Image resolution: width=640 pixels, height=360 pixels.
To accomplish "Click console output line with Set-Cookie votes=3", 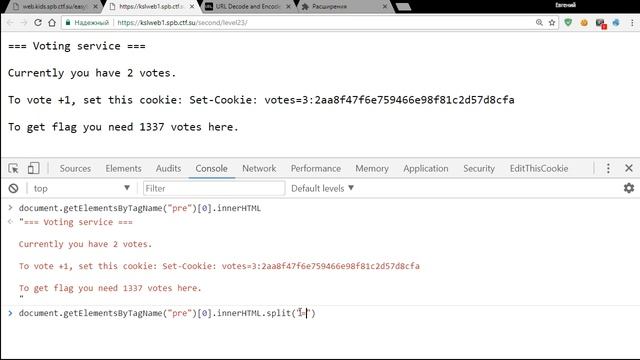I will (x=219, y=266).
